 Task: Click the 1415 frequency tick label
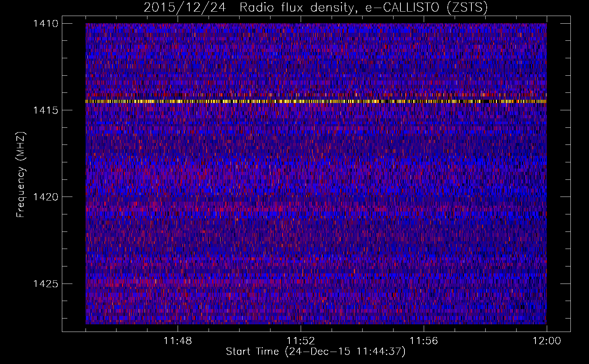(x=46, y=110)
